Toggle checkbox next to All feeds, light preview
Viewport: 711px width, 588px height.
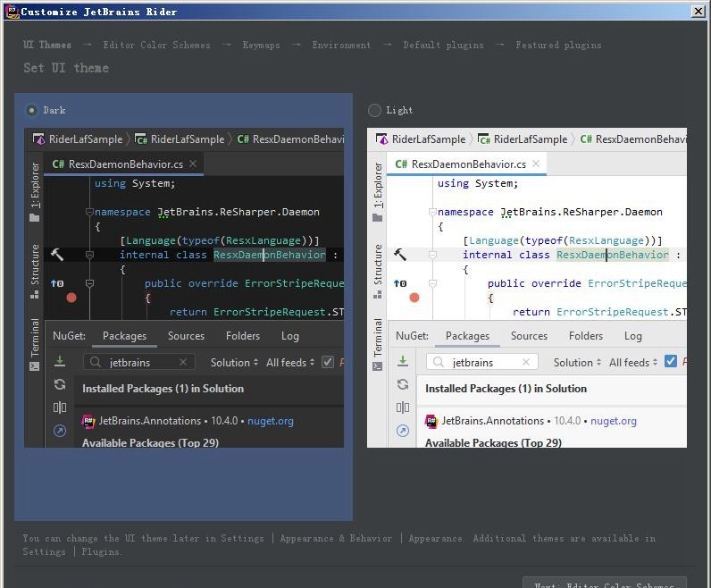pyautogui.click(x=670, y=362)
